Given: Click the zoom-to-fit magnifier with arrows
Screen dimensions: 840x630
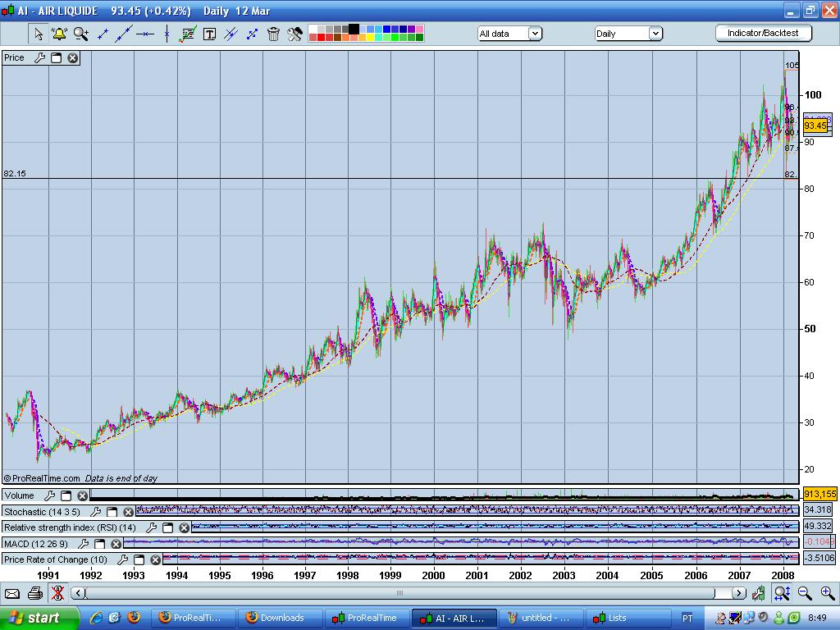Looking at the screenshot, I should tap(782, 593).
